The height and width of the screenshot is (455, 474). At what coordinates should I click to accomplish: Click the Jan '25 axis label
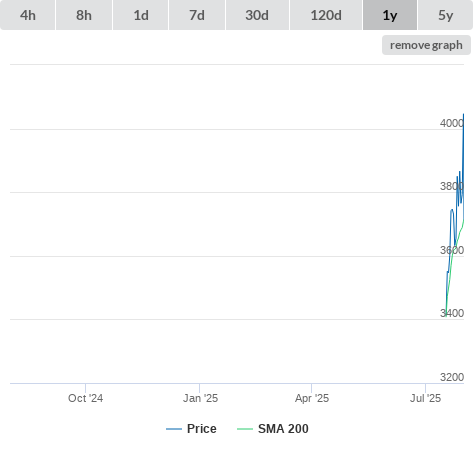pos(200,398)
